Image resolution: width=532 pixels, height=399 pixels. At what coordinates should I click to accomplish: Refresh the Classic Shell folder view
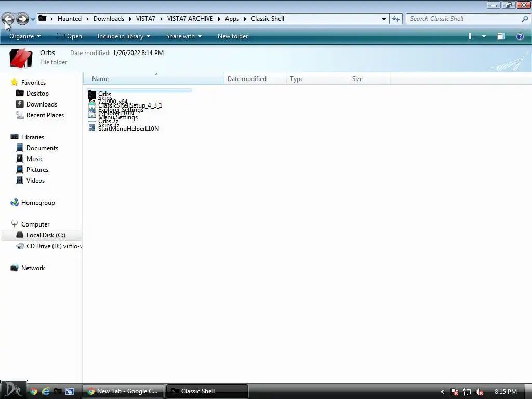[396, 19]
